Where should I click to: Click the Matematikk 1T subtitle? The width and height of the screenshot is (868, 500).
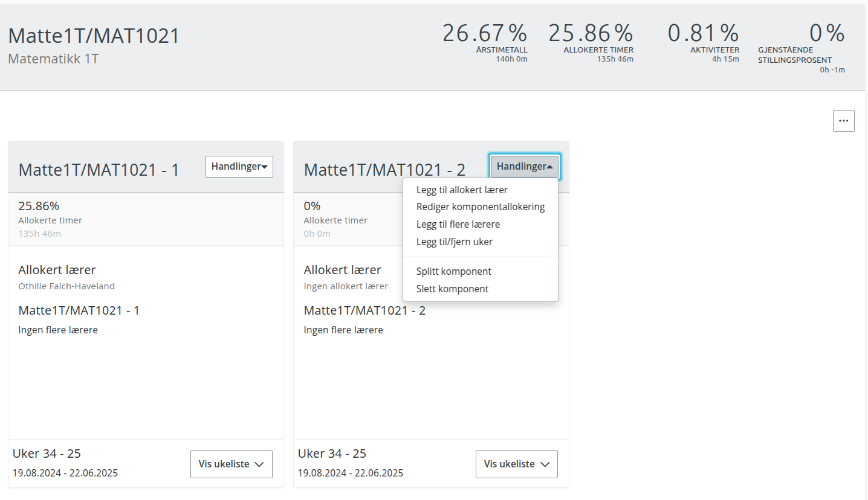click(x=53, y=59)
